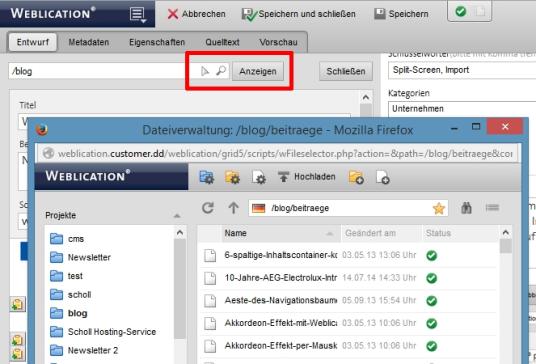This screenshot has width=536, height=364.
Task: Click status checkmark of Akkordeon-Effekt-mit-Weblic row
Action: click(x=432, y=323)
